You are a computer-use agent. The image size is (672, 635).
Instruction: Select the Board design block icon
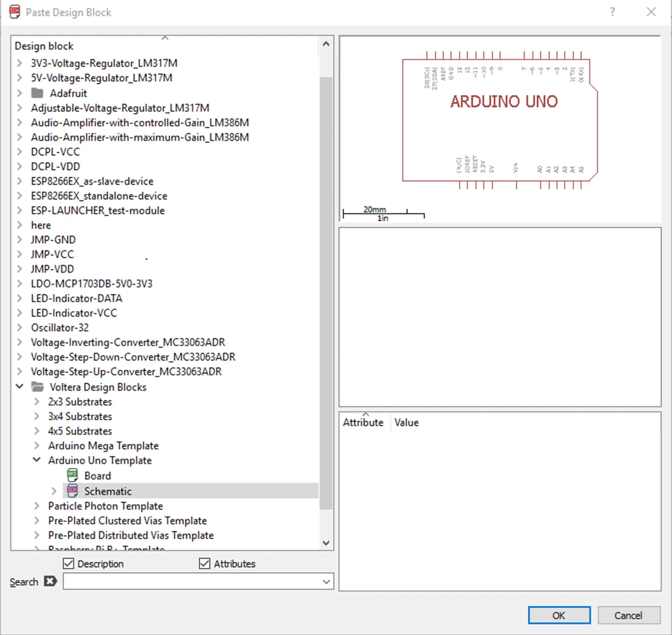point(72,475)
